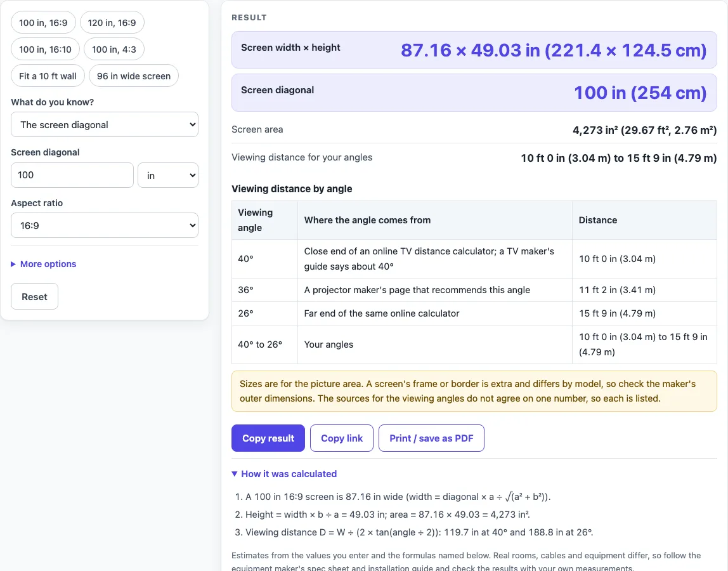Open the "What do you know?" dropdown
The width and height of the screenshot is (728, 571).
(x=105, y=124)
